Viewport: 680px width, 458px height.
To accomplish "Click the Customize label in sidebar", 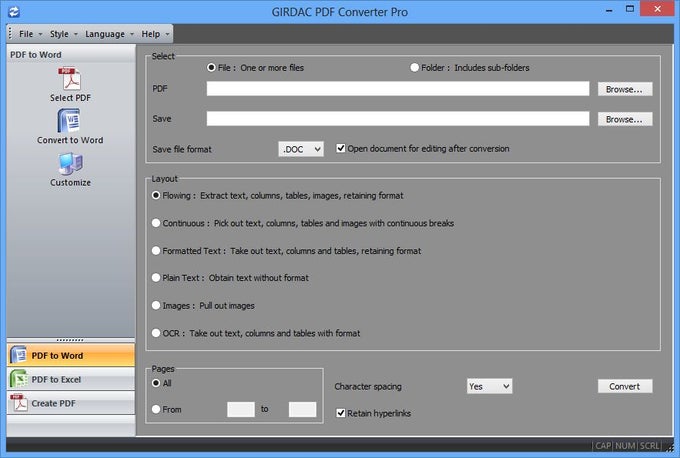I will (x=70, y=183).
